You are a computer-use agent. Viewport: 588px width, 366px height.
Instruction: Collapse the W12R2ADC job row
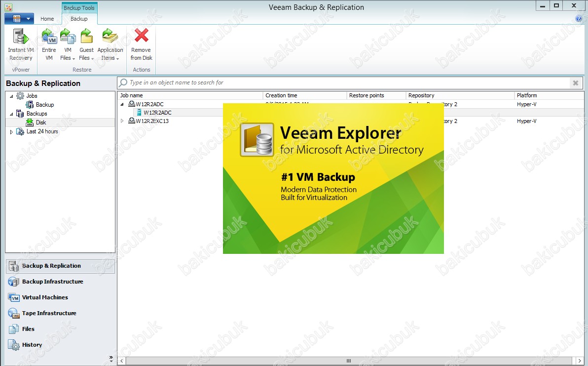pos(122,104)
